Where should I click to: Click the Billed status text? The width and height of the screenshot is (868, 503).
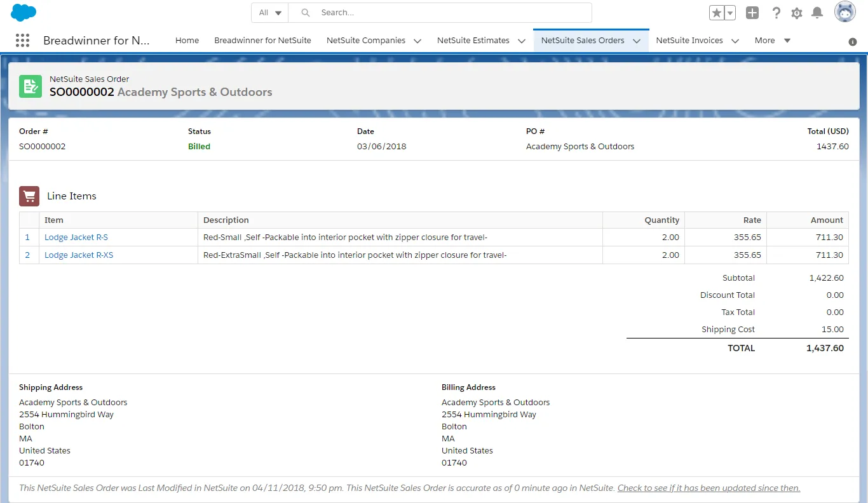coord(199,146)
